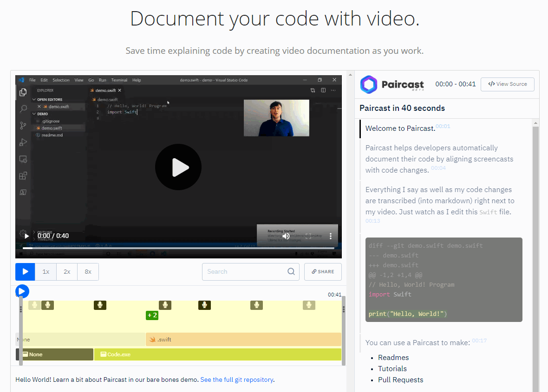This screenshot has width=548, height=392.
Task: Select the first faded microphone marker on the timeline
Action: click(34, 305)
